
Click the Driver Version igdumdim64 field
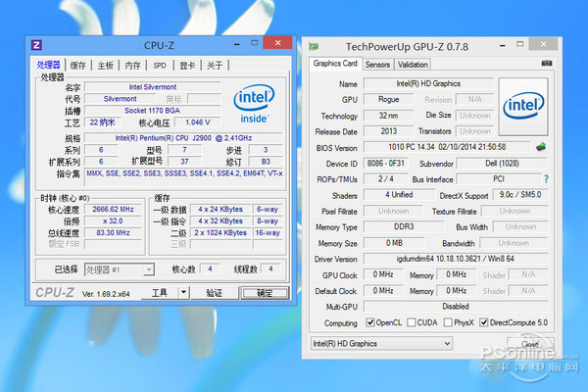point(456,259)
